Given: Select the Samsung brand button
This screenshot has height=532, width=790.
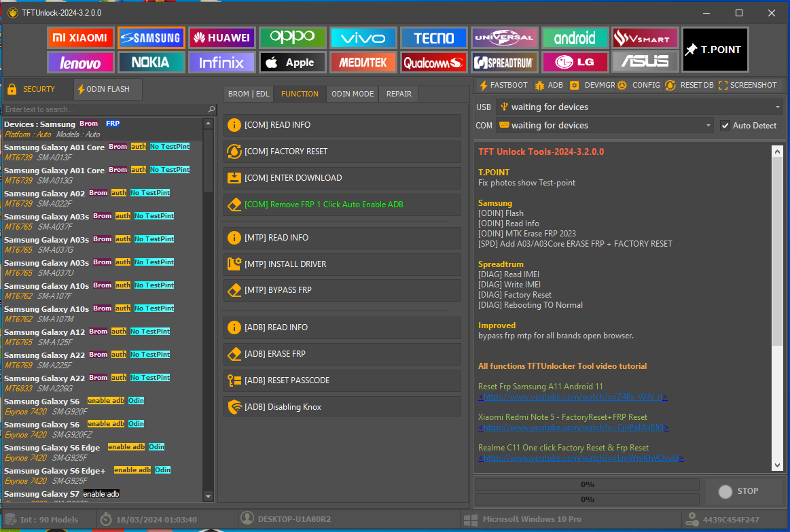Looking at the screenshot, I should 151,38.
